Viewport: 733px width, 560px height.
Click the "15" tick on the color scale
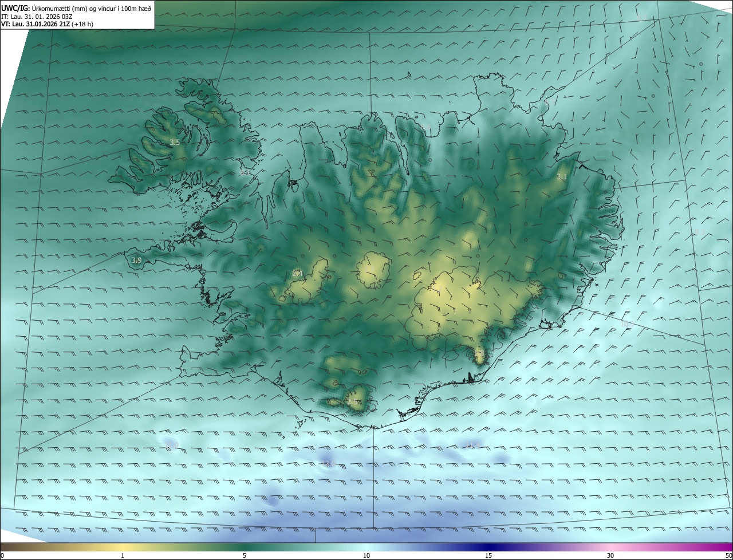pyautogui.click(x=488, y=555)
